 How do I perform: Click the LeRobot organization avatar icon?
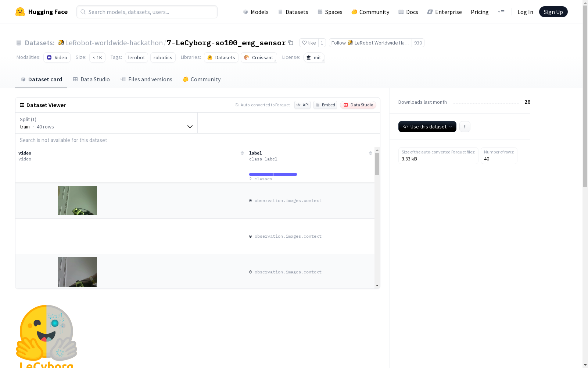(61, 43)
